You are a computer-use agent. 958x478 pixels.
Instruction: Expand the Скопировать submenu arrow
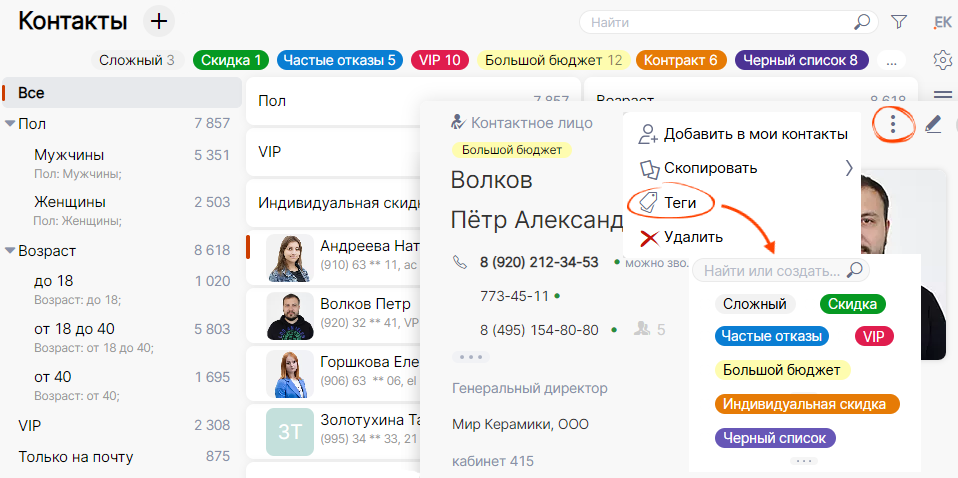click(849, 168)
